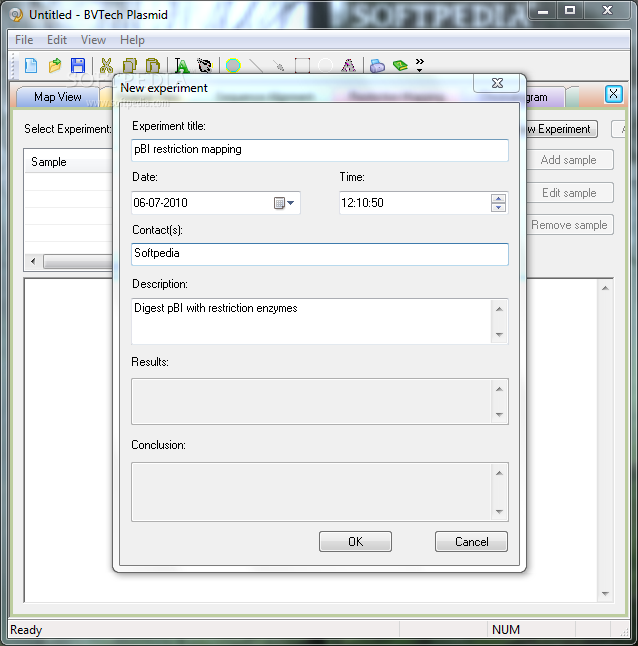Pick the rectangle drawing tool

(302, 66)
